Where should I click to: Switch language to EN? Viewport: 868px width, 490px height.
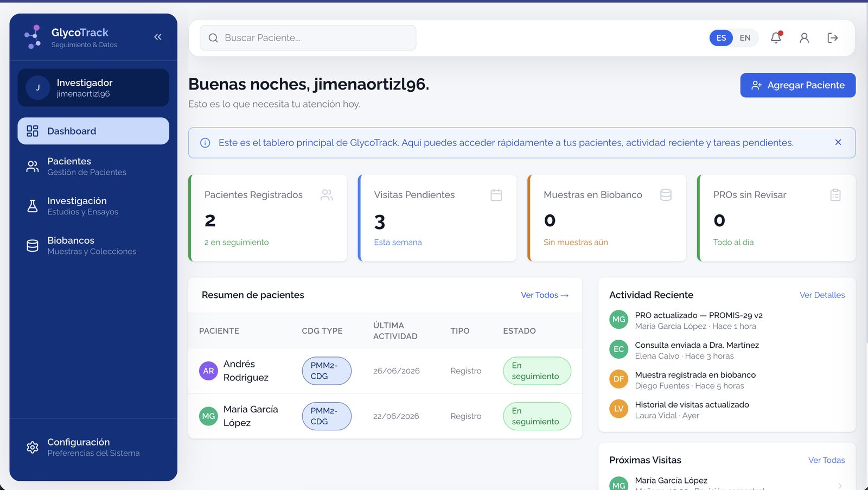coord(745,38)
